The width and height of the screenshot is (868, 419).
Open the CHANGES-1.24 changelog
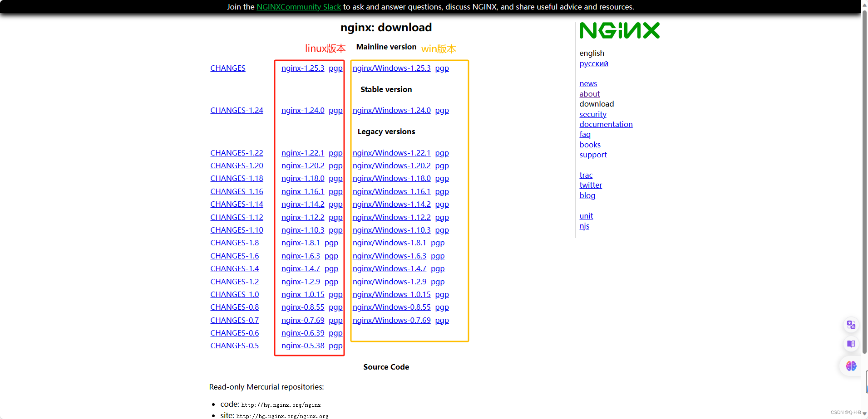(237, 110)
